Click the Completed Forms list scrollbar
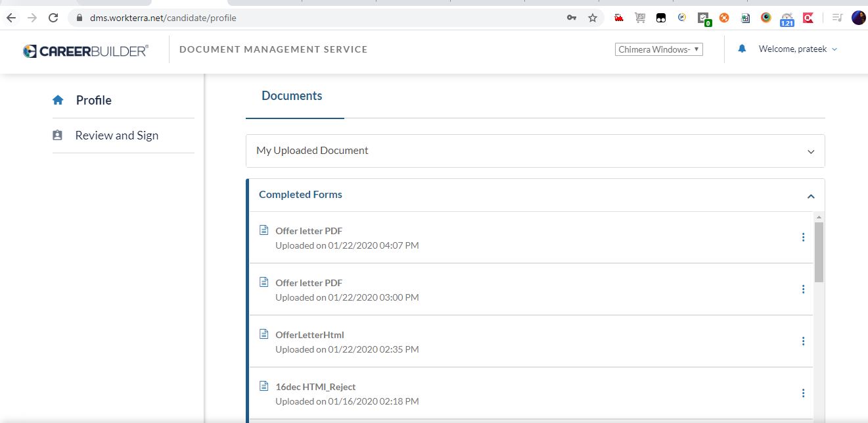 (x=819, y=252)
